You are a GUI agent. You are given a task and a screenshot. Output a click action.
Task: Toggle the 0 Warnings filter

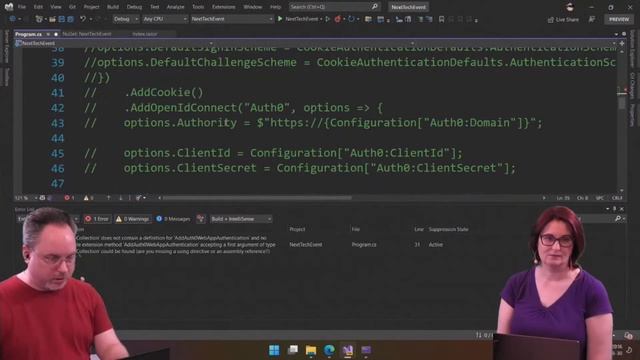[133, 219]
